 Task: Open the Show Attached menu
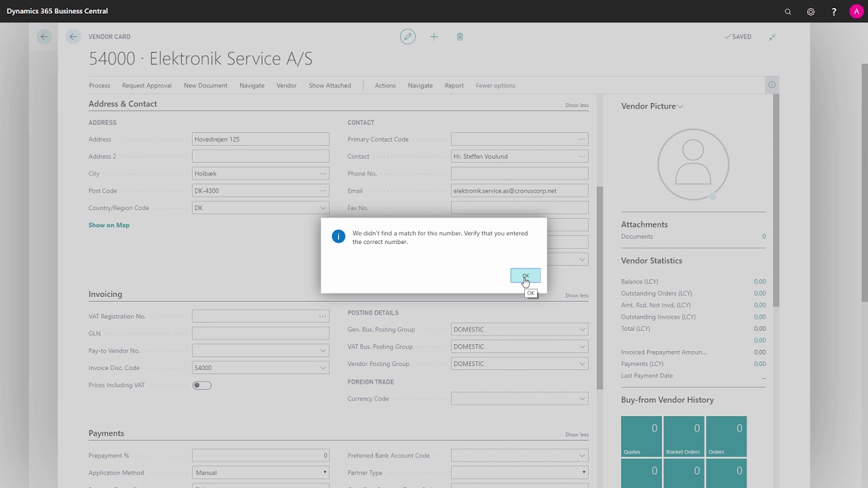330,85
